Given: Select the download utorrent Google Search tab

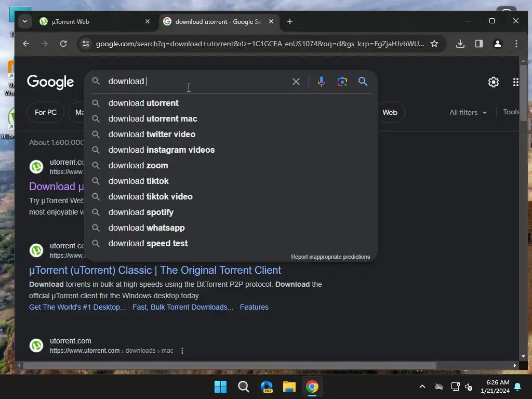Looking at the screenshot, I should 219,21.
